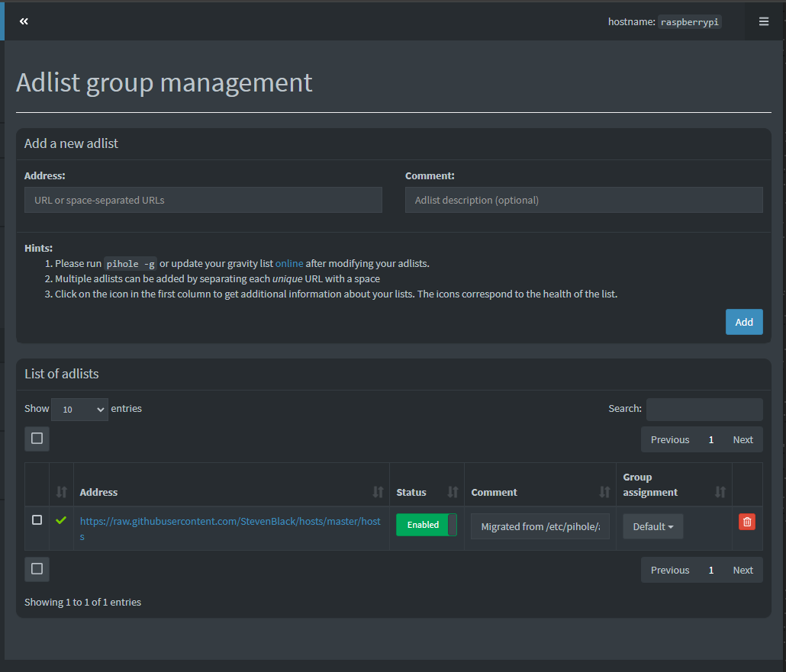Click the Add adlist button
Screen dimensions: 786x672
744,322
